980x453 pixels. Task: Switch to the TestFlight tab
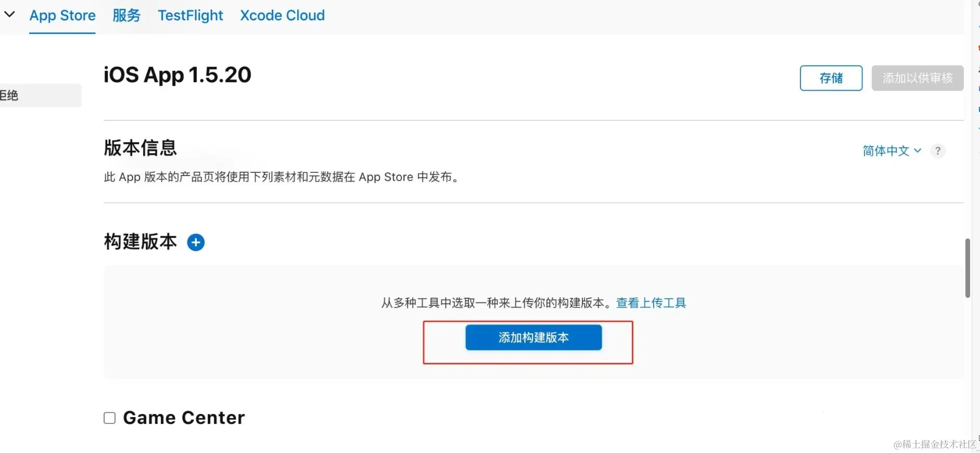click(190, 16)
